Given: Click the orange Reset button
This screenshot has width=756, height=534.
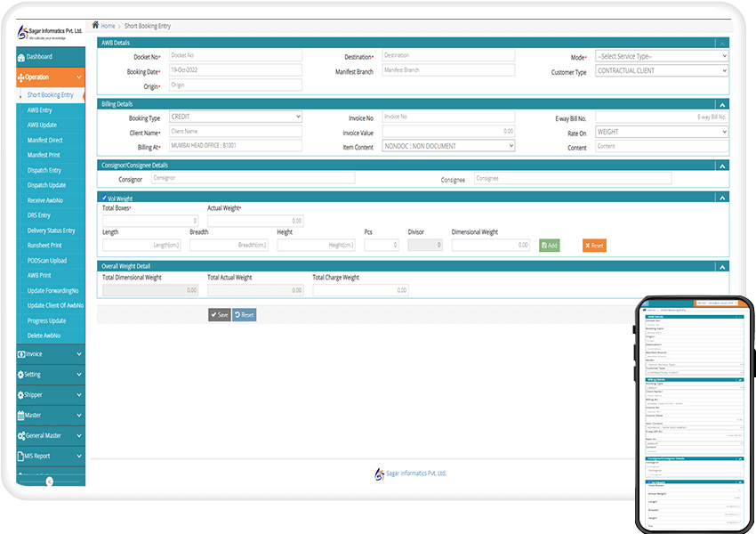Looking at the screenshot, I should pyautogui.click(x=594, y=245).
